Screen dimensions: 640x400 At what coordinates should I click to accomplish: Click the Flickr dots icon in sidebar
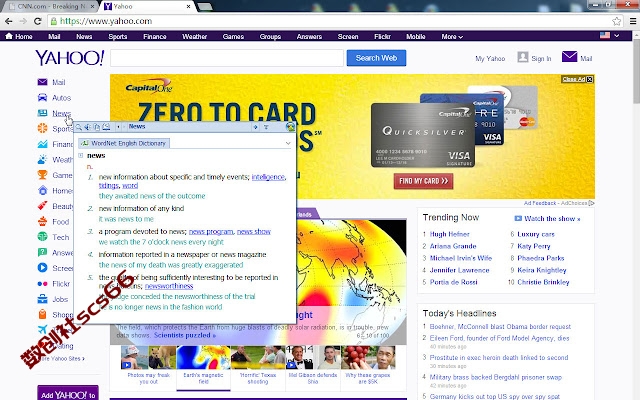[42, 284]
